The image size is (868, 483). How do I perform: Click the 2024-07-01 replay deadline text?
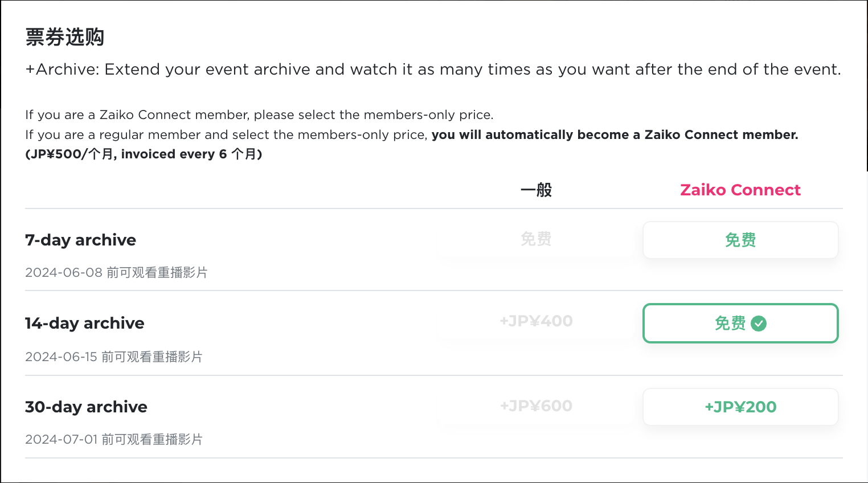114,439
